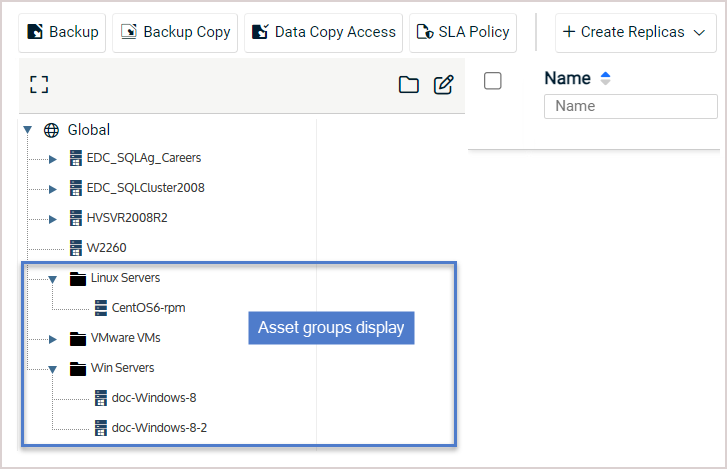The height and width of the screenshot is (469, 727).
Task: Tick the select-all checkbox beside Name
Action: click(x=492, y=81)
